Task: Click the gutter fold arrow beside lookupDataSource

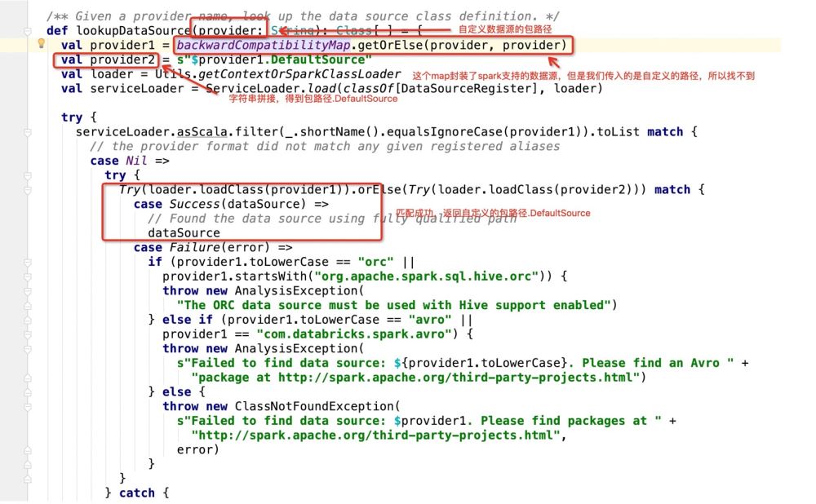Action: click(29, 30)
